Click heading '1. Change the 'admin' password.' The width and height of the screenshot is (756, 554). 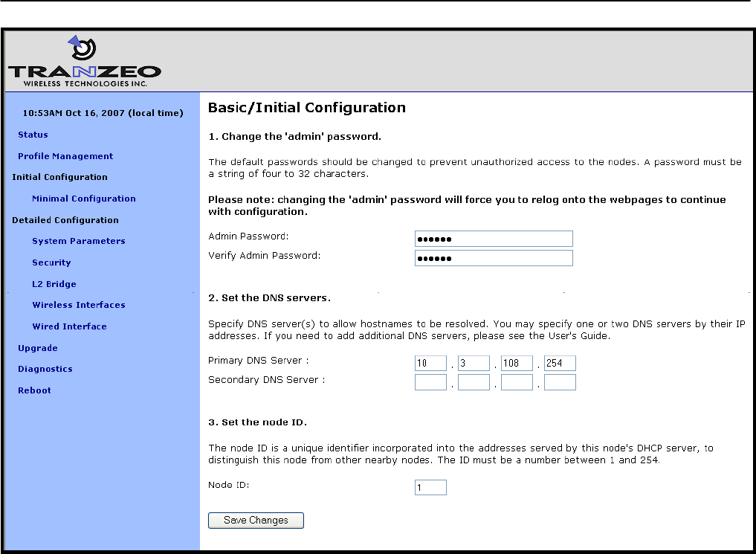coord(294,136)
